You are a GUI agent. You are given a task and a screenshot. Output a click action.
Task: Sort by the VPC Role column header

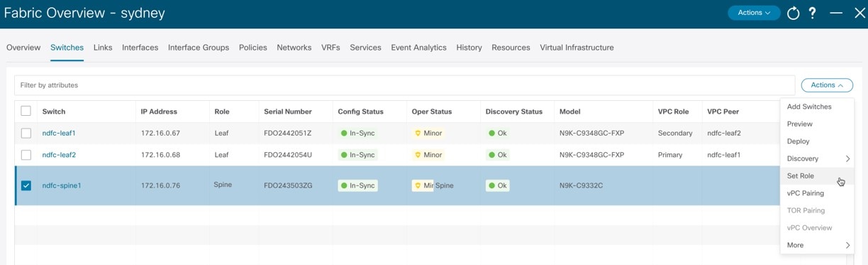(674, 112)
